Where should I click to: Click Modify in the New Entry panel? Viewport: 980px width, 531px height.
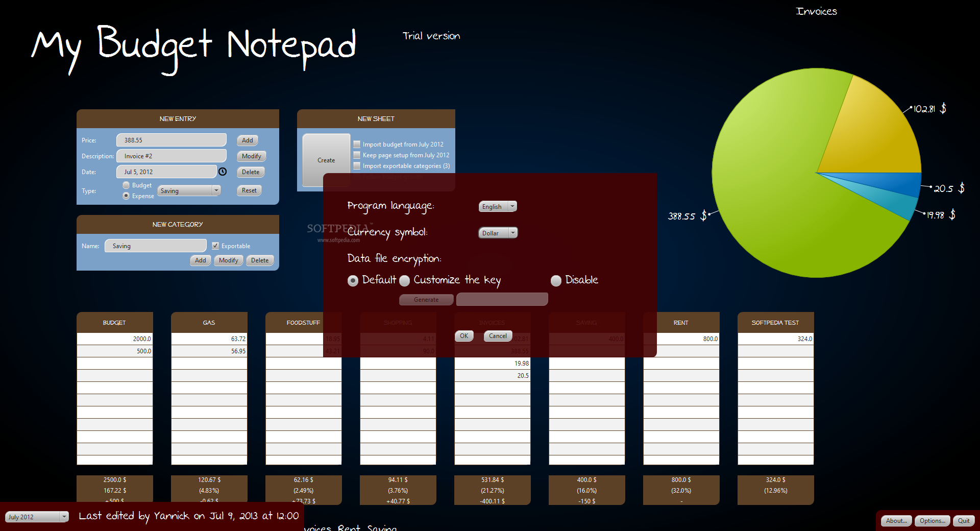coord(251,156)
